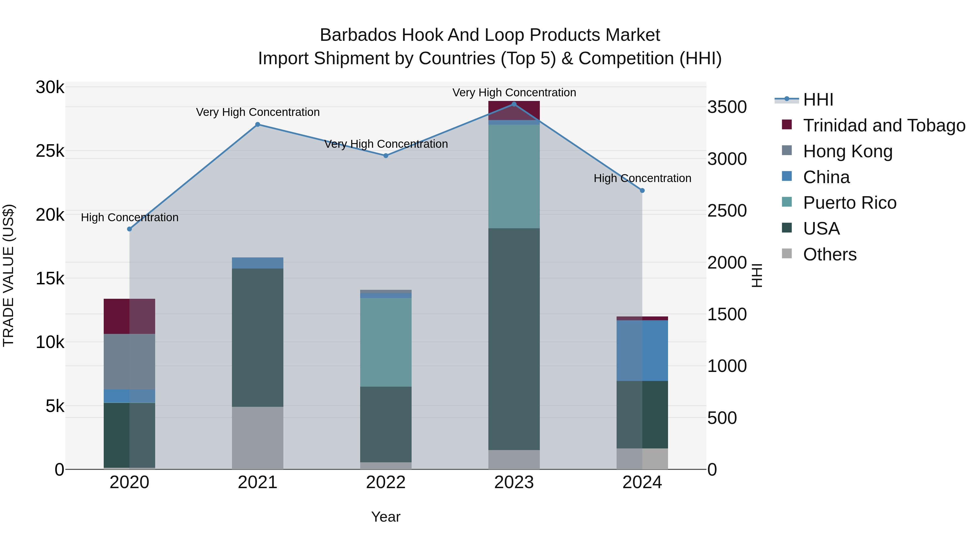The width and height of the screenshot is (980, 551).
Task: Click the 2000 right axis tick label
Action: (727, 262)
